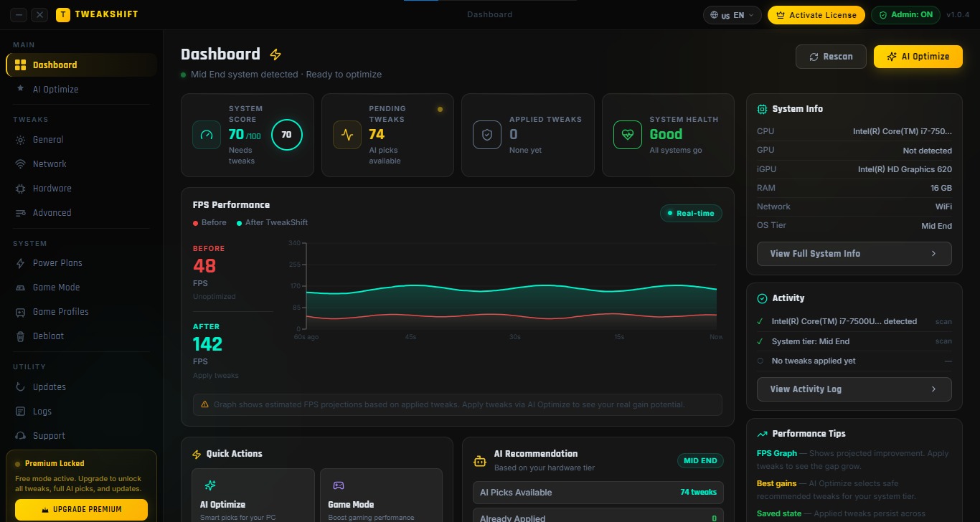Open Network tweaks page
The image size is (980, 522).
[81, 164]
